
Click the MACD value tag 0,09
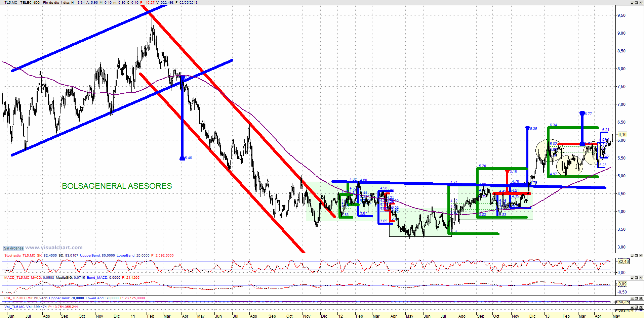pyautogui.click(x=622, y=284)
